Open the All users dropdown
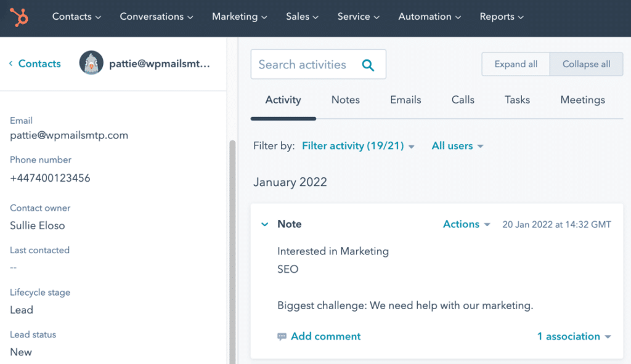The width and height of the screenshot is (631, 364). tap(457, 146)
